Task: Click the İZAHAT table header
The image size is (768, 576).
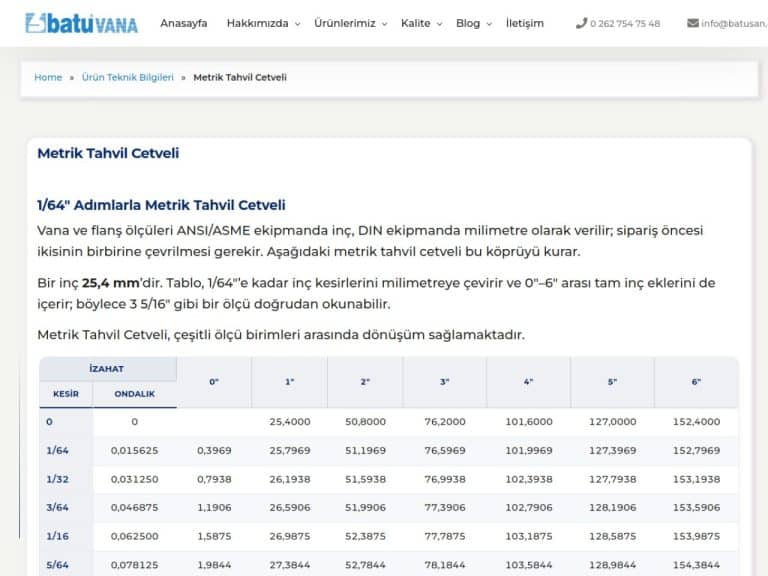Action: tap(106, 369)
